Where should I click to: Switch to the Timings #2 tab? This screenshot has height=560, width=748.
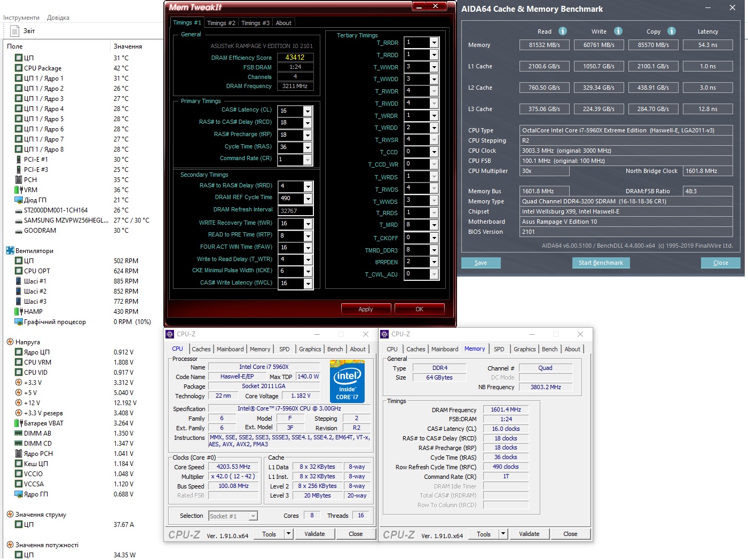pos(221,23)
